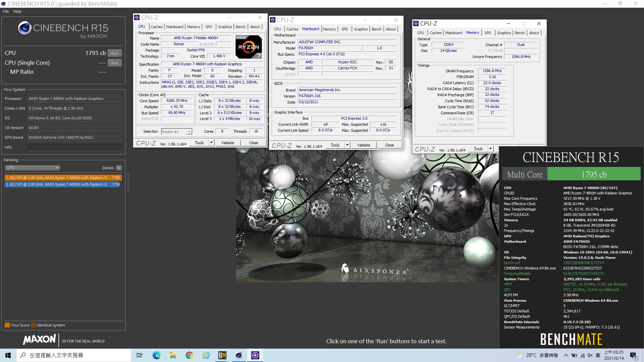This screenshot has width=644, height=362.
Task: Open Internet Explorer from the taskbar
Action: click(x=206, y=355)
